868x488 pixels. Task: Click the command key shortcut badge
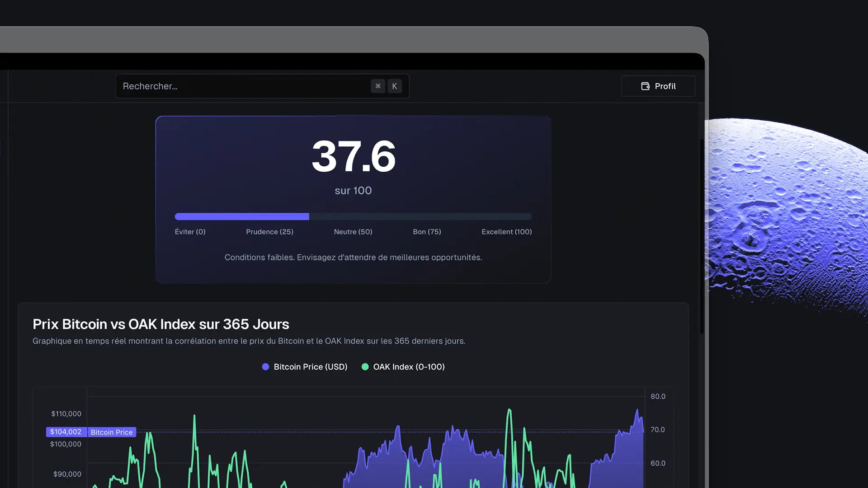(x=378, y=86)
